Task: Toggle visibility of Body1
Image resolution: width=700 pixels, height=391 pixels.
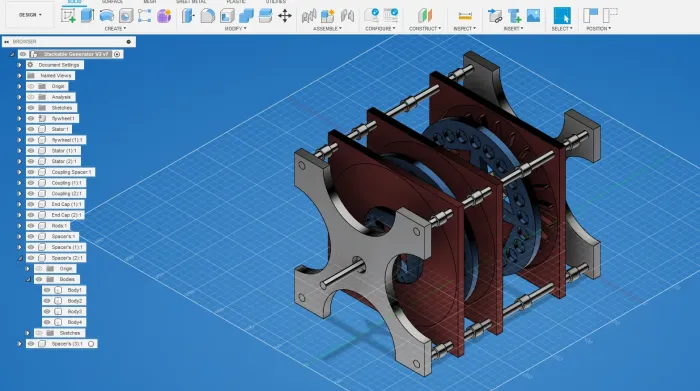Action: click(47, 290)
